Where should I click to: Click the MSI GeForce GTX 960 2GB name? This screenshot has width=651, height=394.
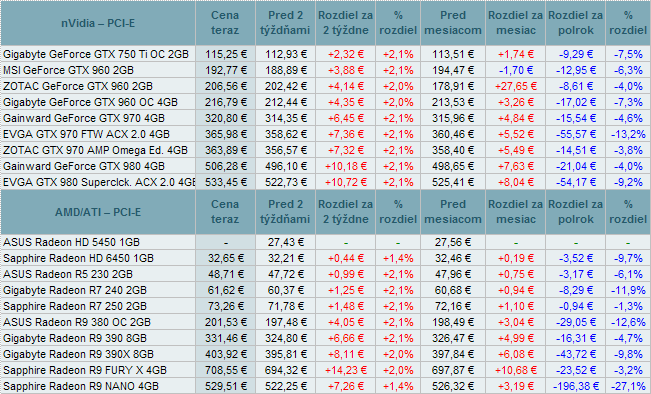pos(69,70)
